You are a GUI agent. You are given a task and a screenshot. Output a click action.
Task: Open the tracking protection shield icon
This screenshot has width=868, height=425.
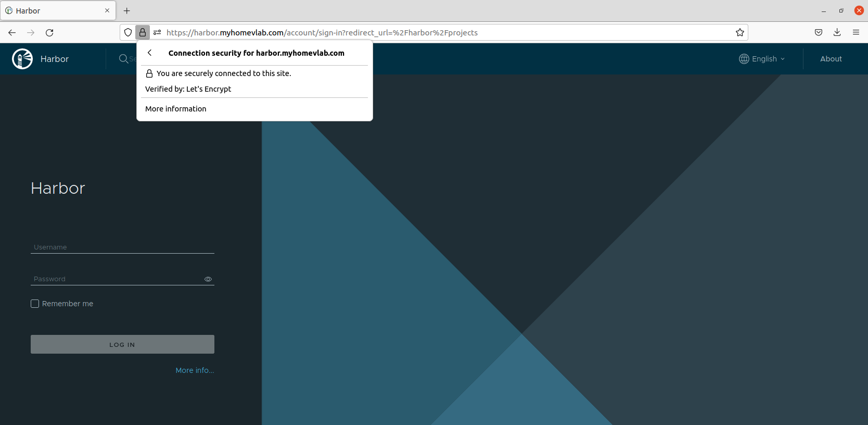128,32
